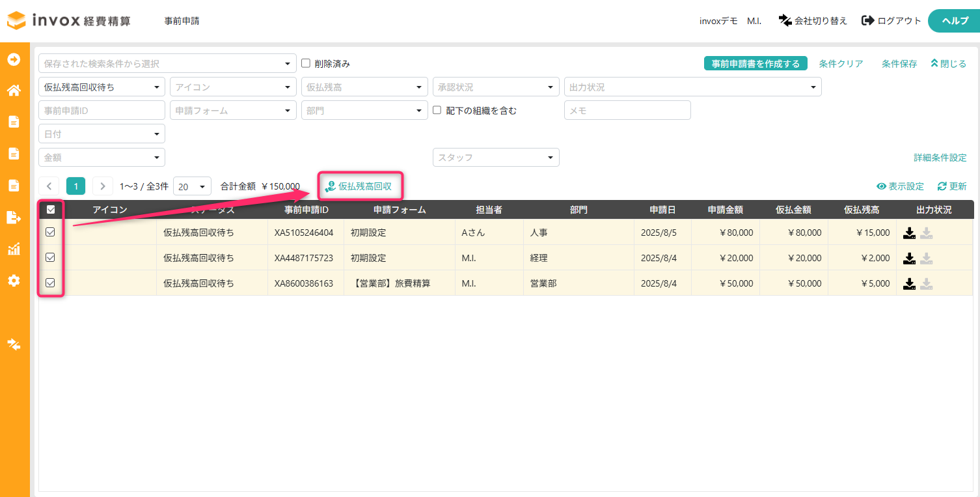
Task: Click the export document icon in the sidebar
Action: (x=14, y=217)
